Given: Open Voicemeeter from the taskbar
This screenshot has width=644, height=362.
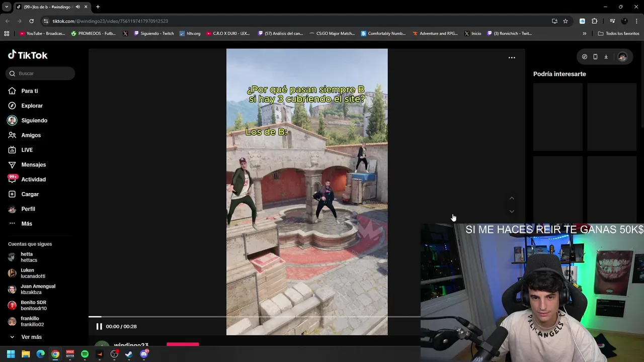Looking at the screenshot, I should pyautogui.click(x=70, y=354).
